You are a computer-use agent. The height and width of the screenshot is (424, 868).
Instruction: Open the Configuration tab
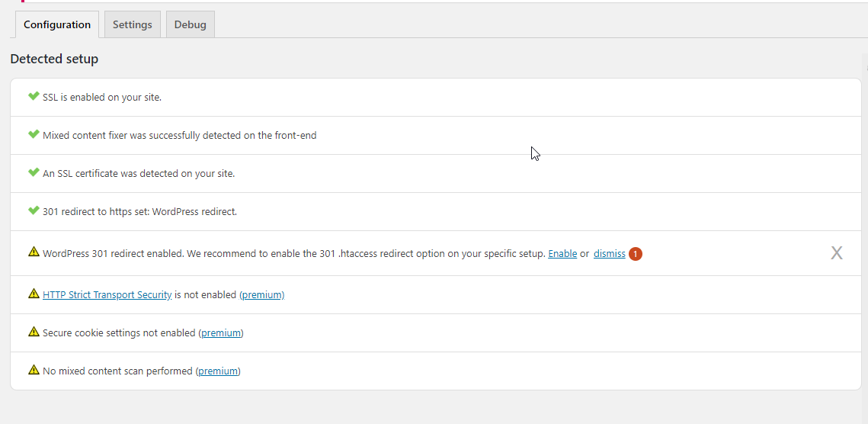click(x=57, y=24)
